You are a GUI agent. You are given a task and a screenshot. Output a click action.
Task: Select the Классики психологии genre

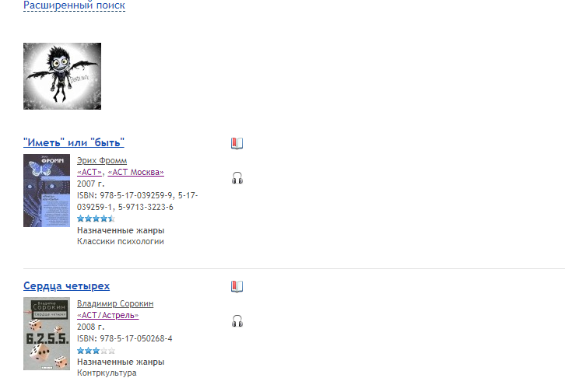[121, 242]
